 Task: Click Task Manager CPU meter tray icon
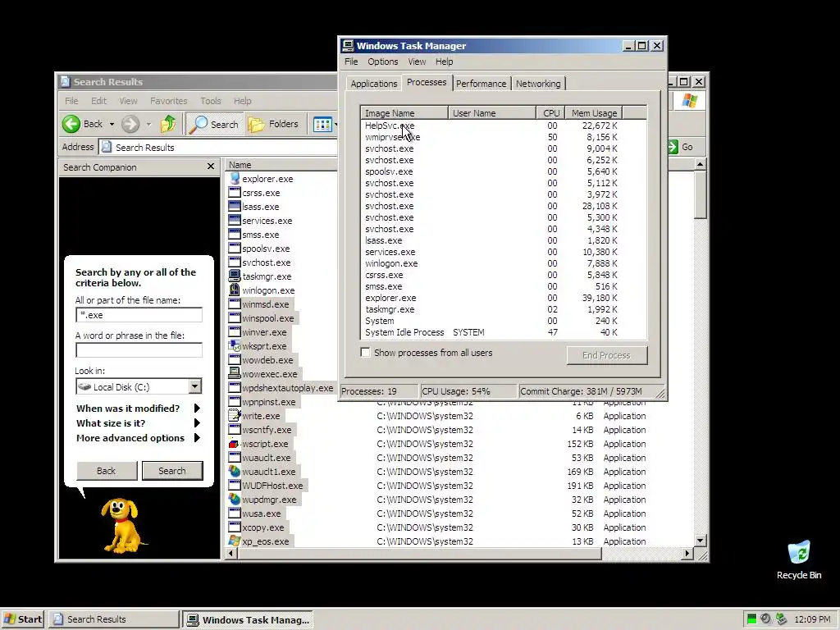pos(751,619)
